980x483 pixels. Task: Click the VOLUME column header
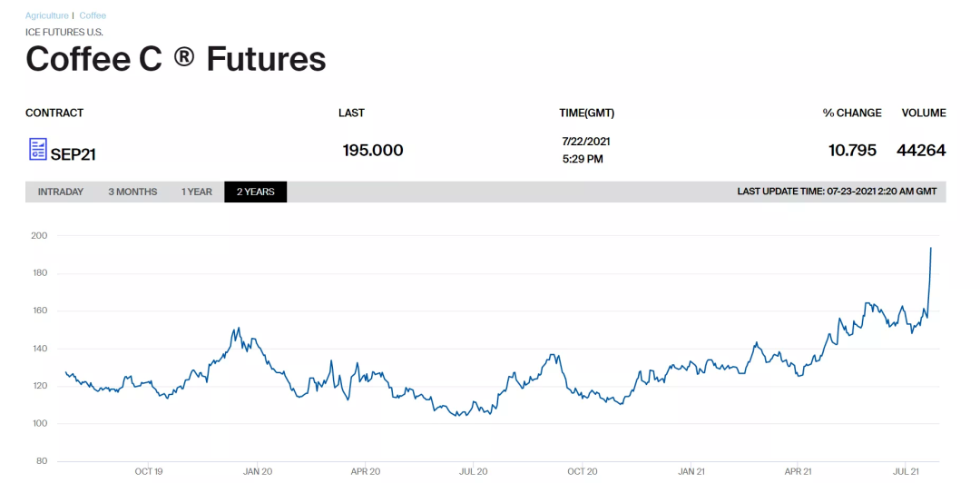click(924, 113)
